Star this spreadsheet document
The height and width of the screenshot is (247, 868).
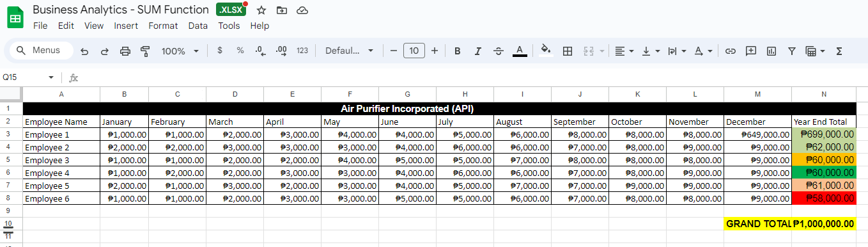[x=261, y=10]
